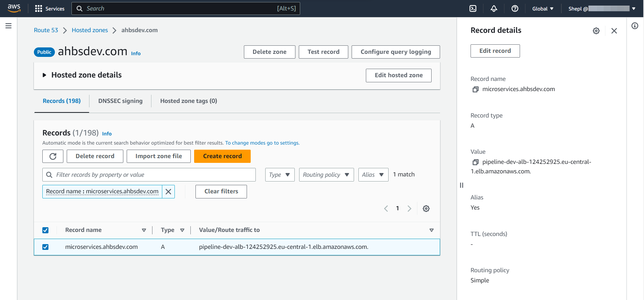Go to next records page

409,209
